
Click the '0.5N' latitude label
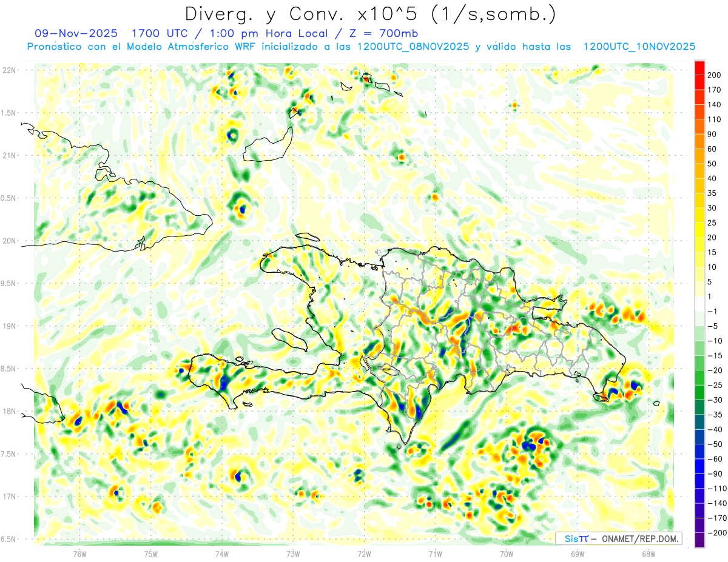point(9,198)
